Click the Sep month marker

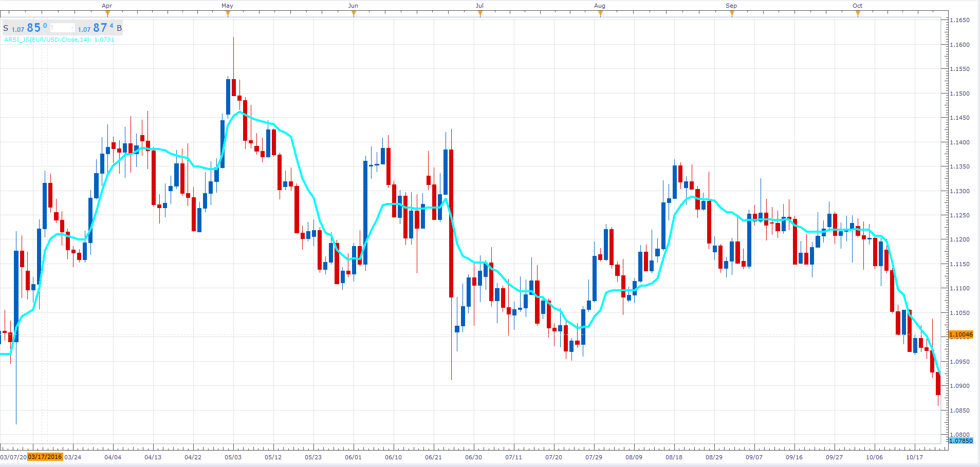pyautogui.click(x=731, y=6)
